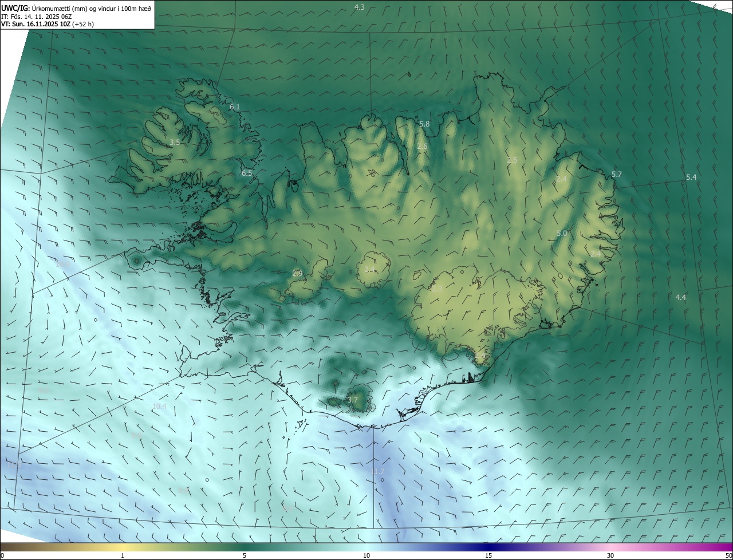Click the title text 'Úrkomumætti (mm) og vindur í 100m hæð'
Viewport: 733px width, 560px height.
[92, 8]
